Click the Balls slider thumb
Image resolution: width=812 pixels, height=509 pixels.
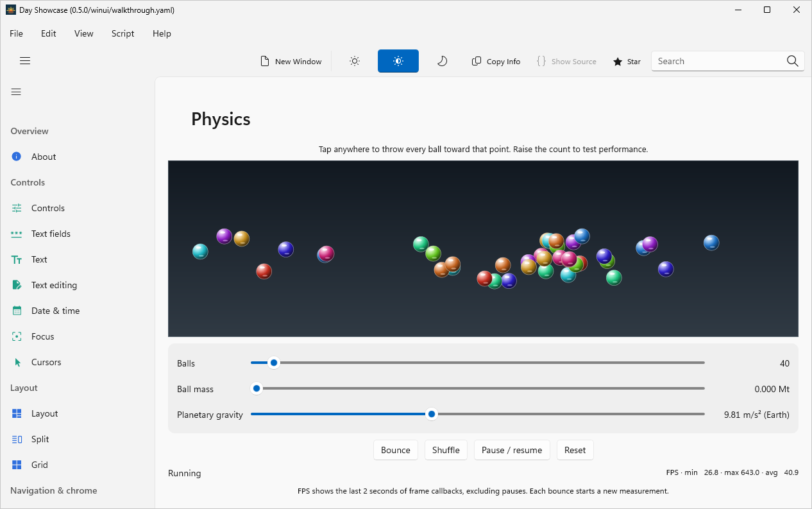click(x=274, y=363)
